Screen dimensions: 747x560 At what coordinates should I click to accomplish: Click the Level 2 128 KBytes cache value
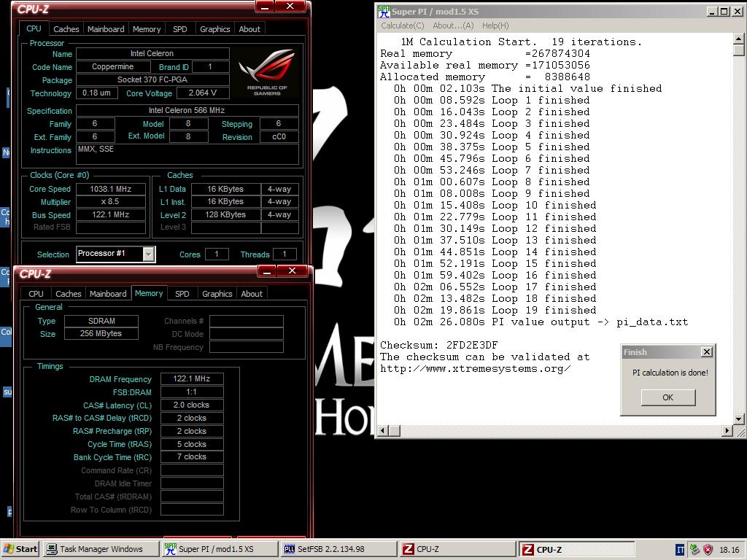tap(225, 215)
